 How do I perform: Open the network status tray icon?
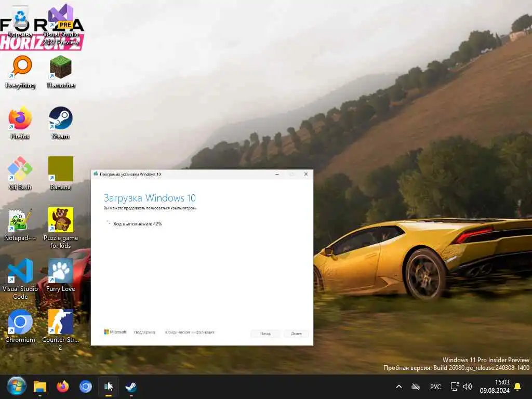click(x=455, y=387)
